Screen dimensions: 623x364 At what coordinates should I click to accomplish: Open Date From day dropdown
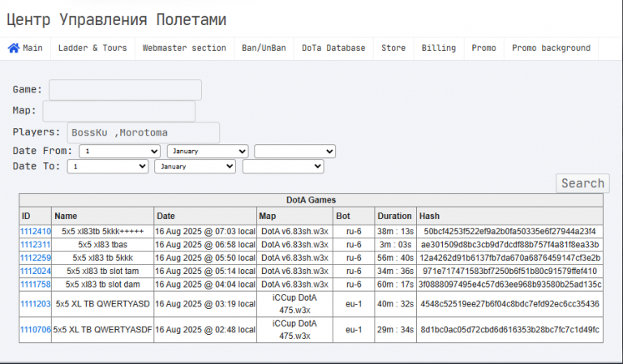click(x=119, y=152)
